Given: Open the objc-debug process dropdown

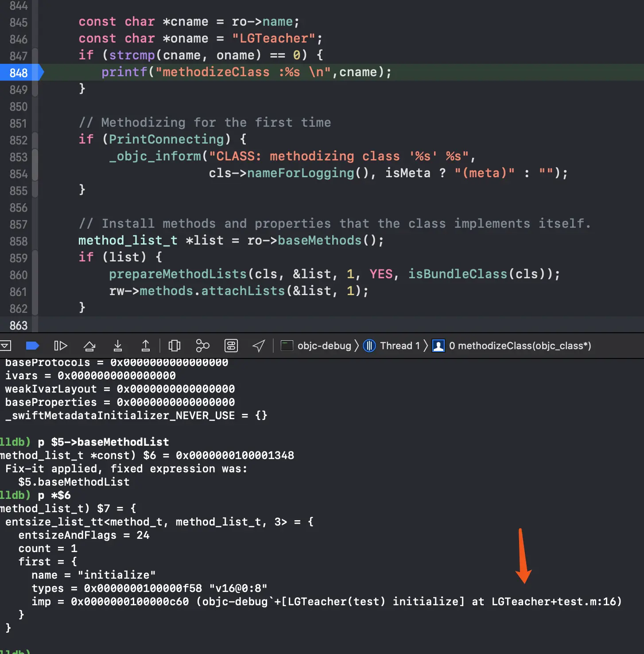Looking at the screenshot, I should tap(316, 346).
